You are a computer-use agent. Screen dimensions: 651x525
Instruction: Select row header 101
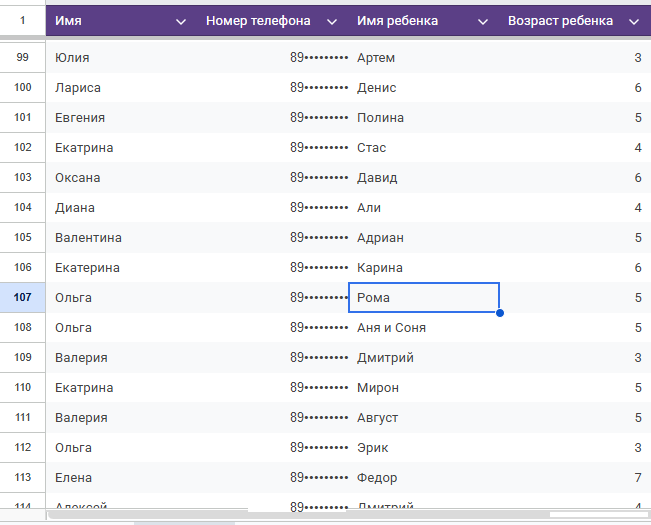pyautogui.click(x=22, y=117)
